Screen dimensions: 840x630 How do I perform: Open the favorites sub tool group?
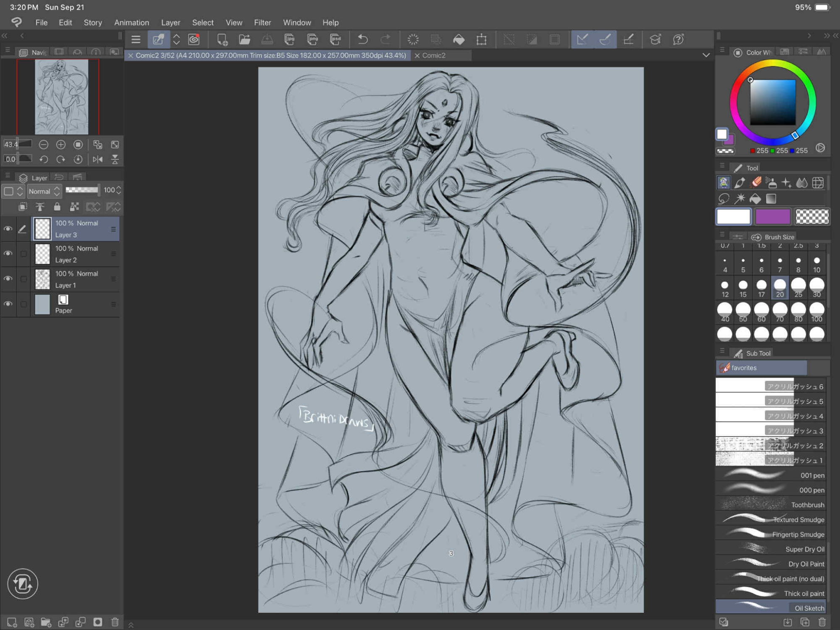tap(761, 368)
